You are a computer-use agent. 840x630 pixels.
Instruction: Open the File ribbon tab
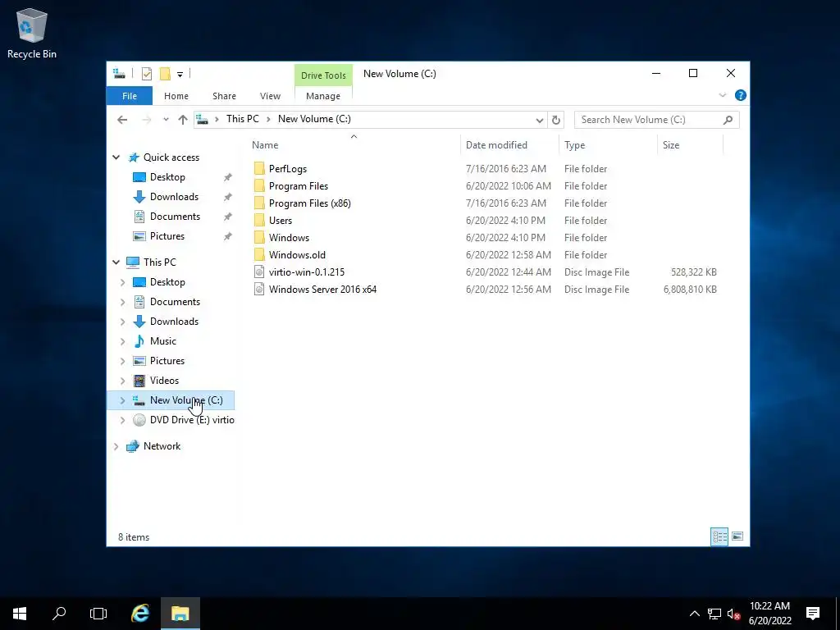coord(130,96)
